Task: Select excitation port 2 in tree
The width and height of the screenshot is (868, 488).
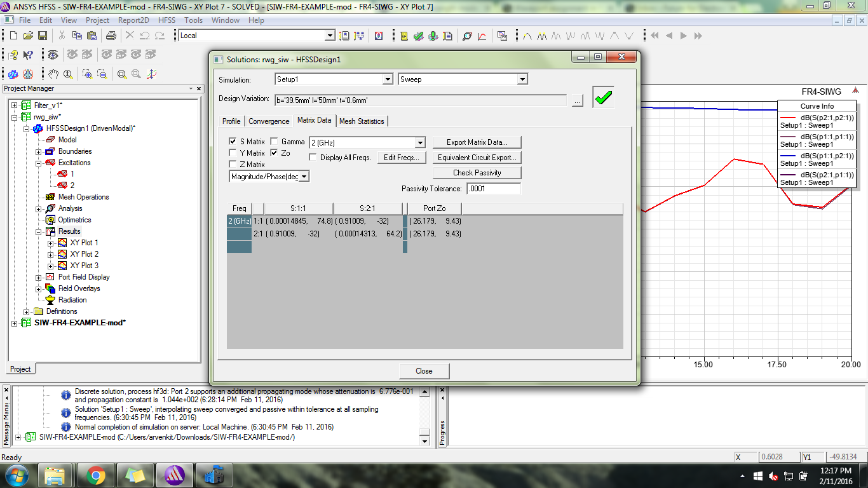Action: 72,186
